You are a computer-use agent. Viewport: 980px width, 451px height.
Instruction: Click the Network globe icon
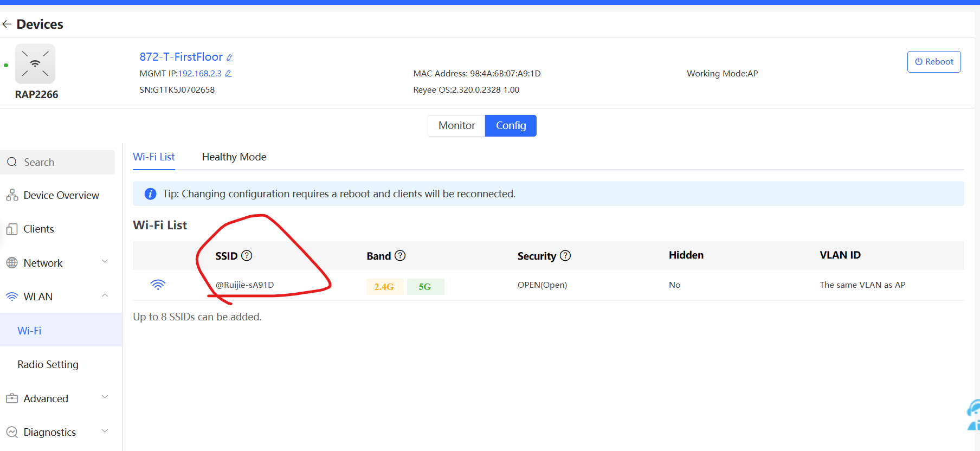12,263
